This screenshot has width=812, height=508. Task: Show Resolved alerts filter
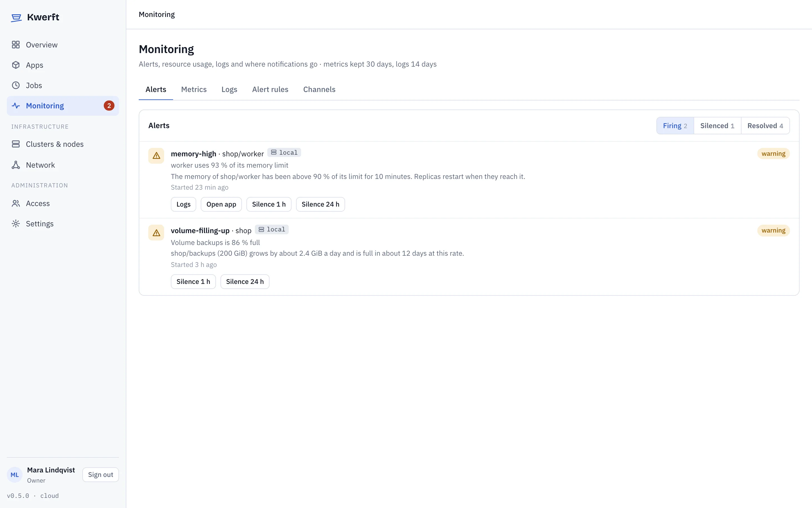pos(765,126)
